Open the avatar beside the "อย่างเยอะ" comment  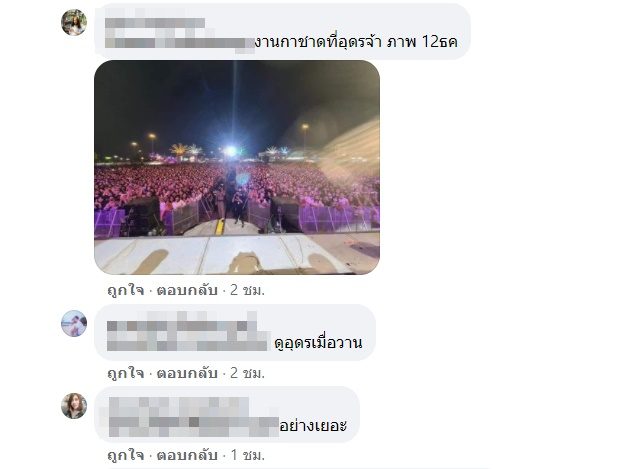[74, 406]
